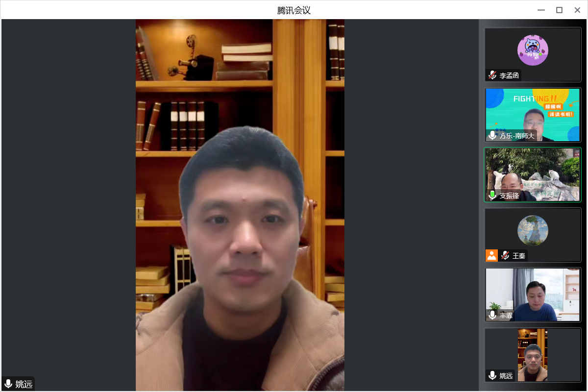
Task: Click the muted microphone icon next to 王秦
Action: tap(505, 255)
